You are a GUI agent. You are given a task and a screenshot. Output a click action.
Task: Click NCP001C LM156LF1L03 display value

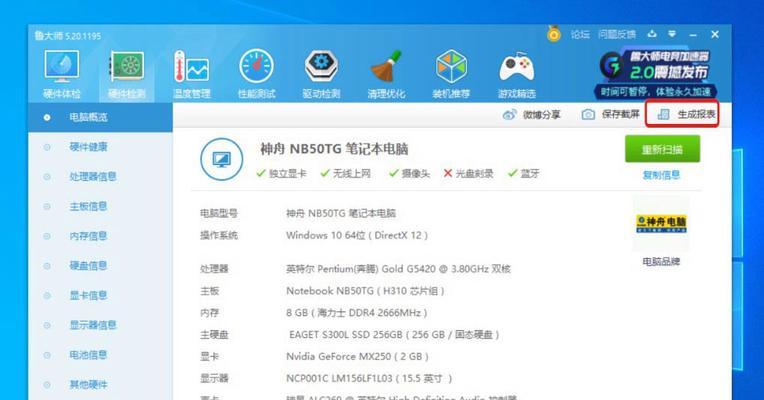click(x=369, y=379)
